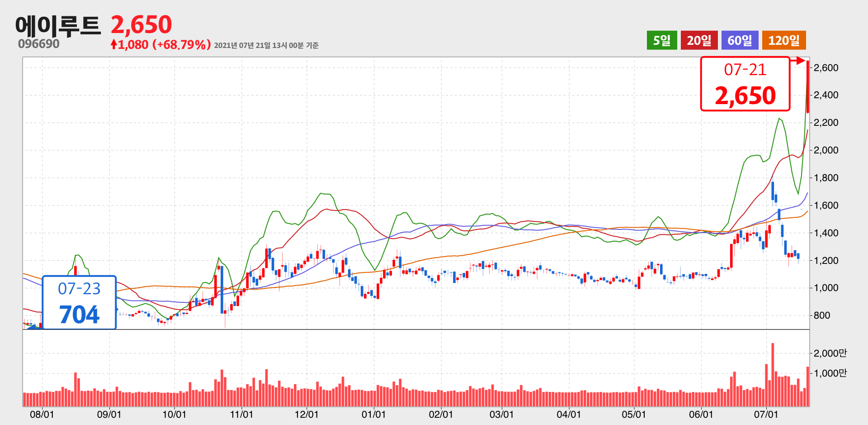Click the stock code 096690
The image size is (868, 425).
39,44
